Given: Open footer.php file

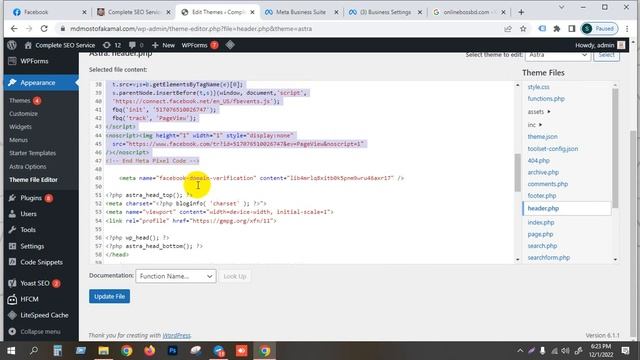Looking at the screenshot, I should [x=542, y=196].
